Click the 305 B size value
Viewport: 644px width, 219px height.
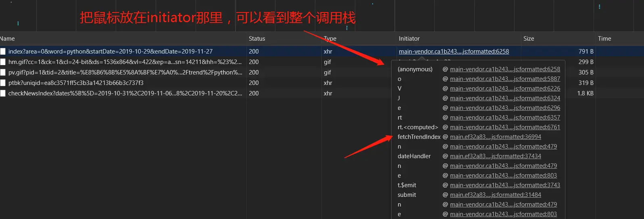point(586,72)
